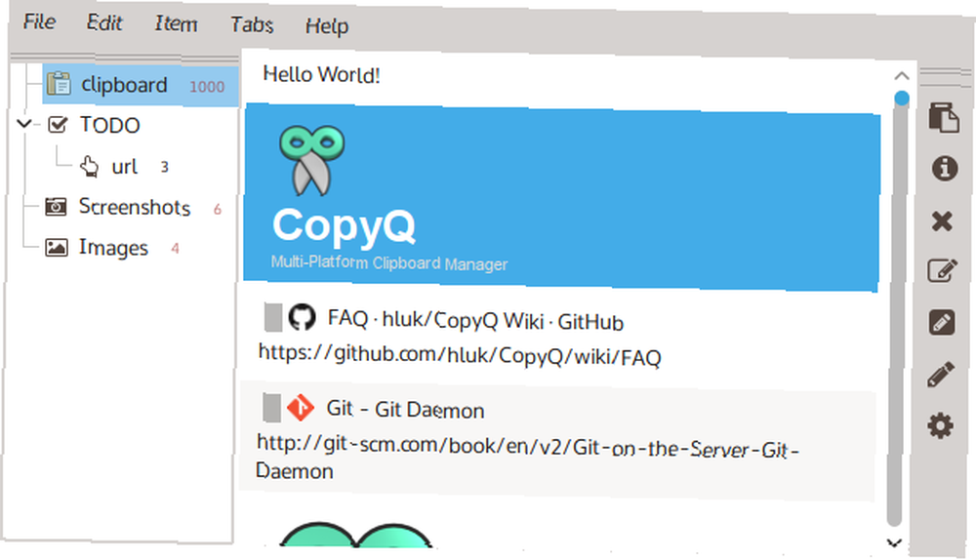Click the hand pointer icon beside url
Viewport: 976px width, 560px height.
coord(89,166)
